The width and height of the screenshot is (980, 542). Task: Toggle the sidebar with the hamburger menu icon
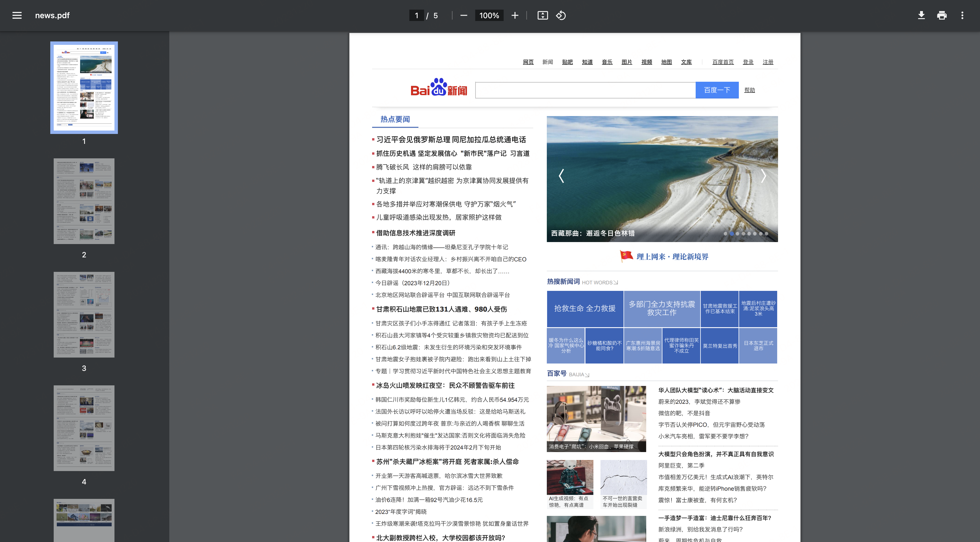17,16
